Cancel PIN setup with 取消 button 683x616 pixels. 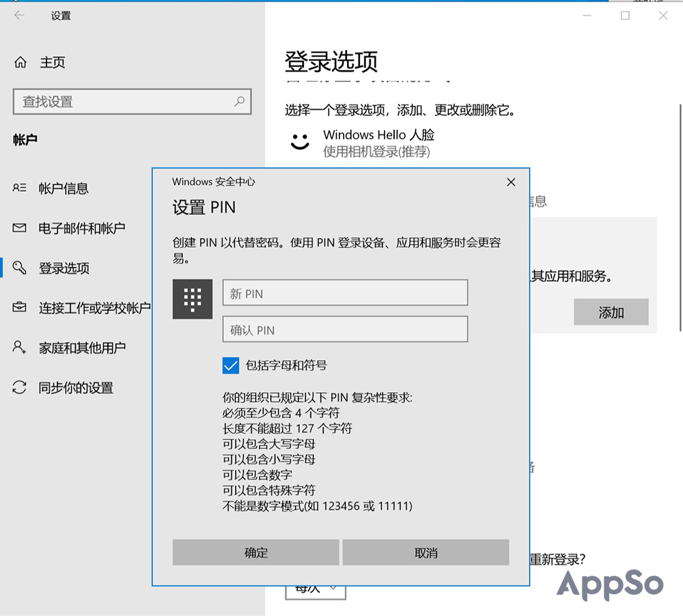(426, 552)
